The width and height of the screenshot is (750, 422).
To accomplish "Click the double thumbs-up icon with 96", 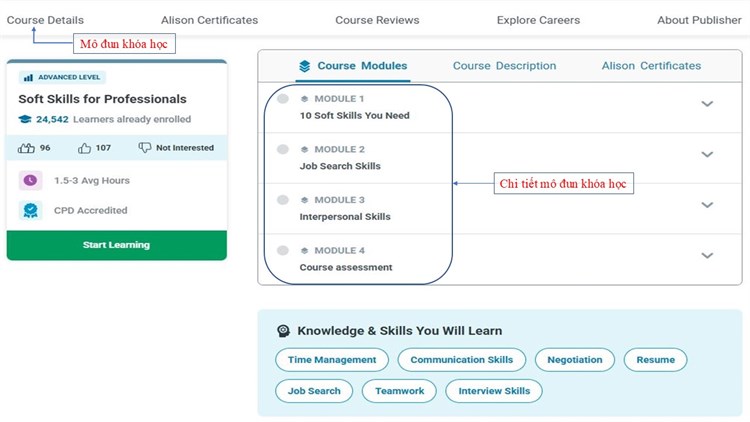I will 26,148.
